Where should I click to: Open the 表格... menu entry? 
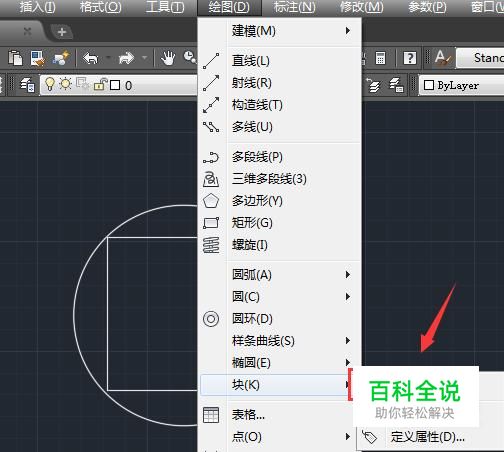[x=280, y=415]
